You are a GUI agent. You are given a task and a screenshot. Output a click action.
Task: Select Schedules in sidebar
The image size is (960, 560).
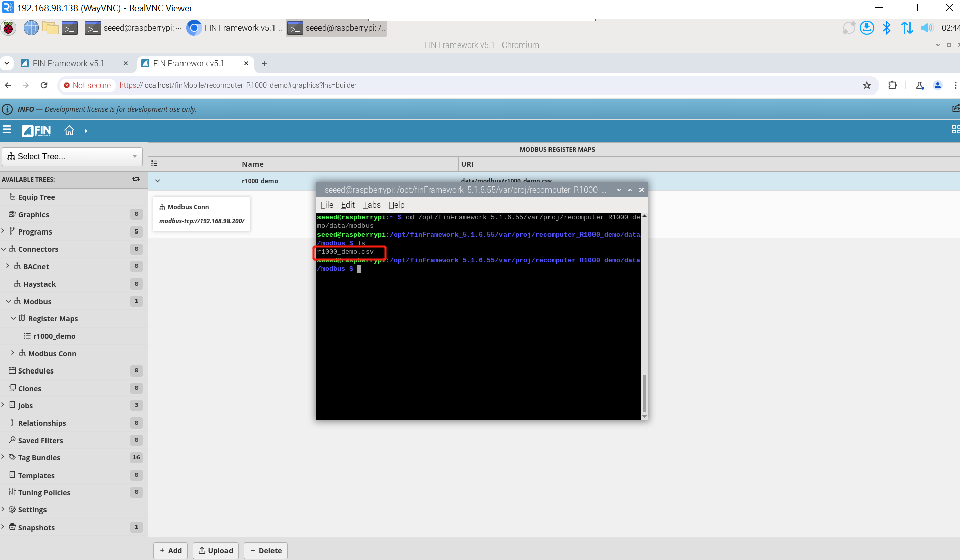pos(35,371)
